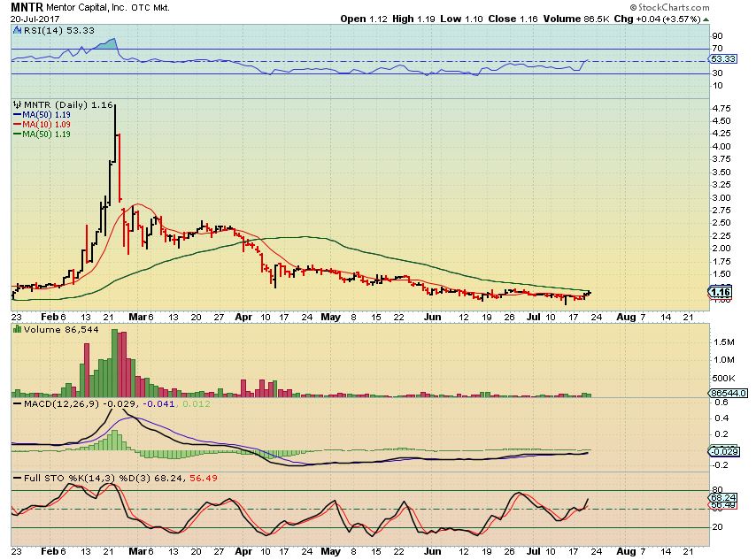Click the 20-Jul-2017 date label
The width and height of the screenshot is (756, 560).
pos(35,19)
